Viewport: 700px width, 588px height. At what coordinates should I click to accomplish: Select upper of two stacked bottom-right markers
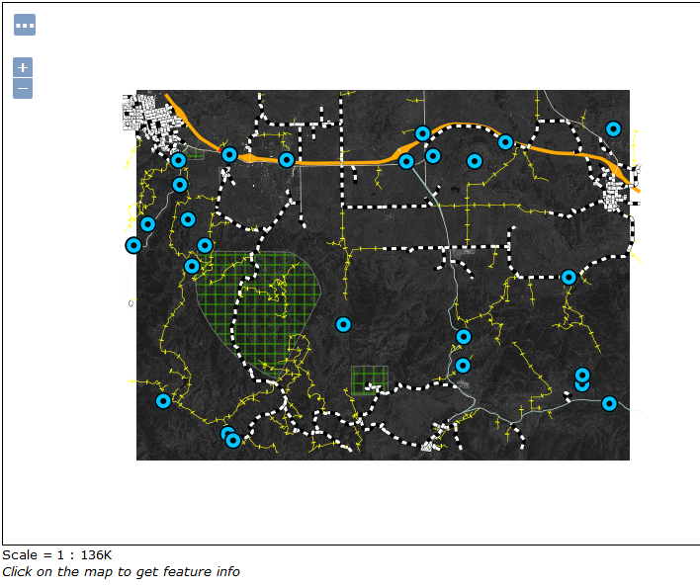click(582, 375)
